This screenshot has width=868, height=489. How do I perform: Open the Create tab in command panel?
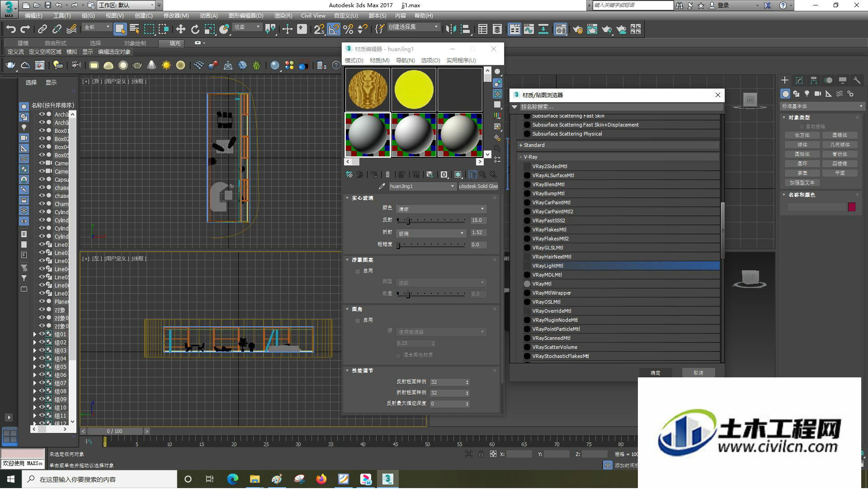(785, 80)
